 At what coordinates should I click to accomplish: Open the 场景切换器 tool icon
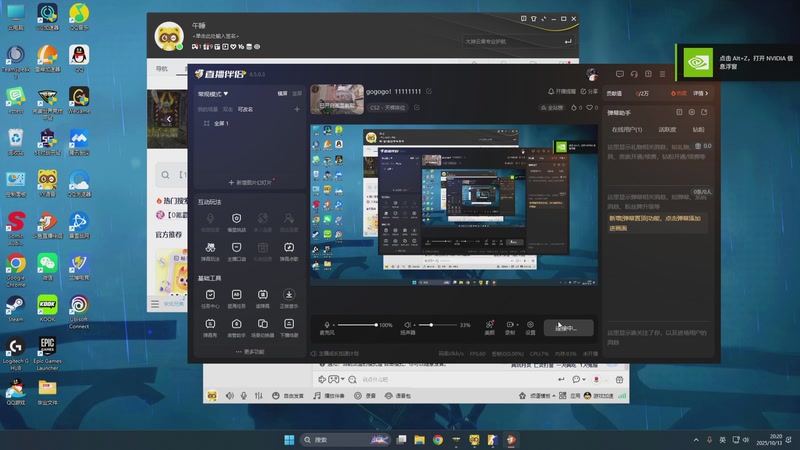[x=263, y=324]
